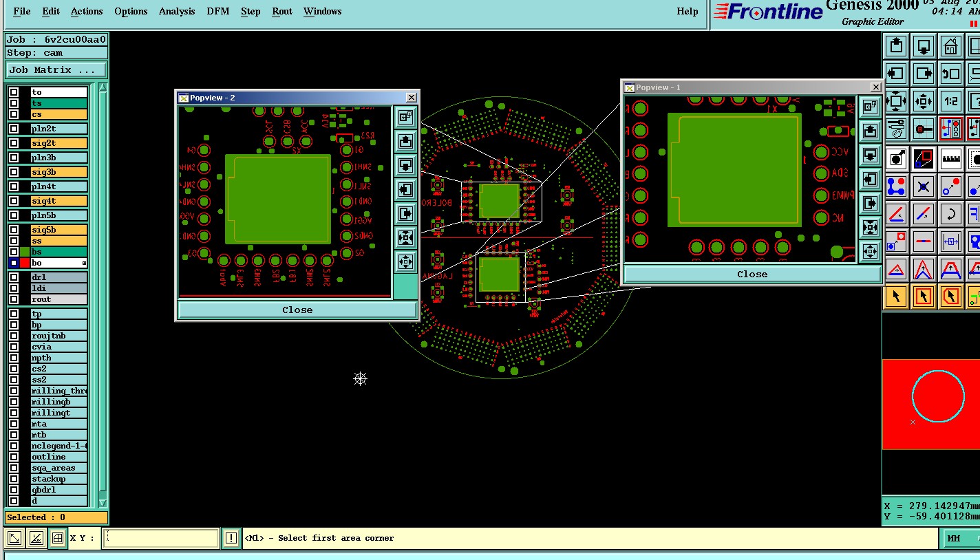Enable the checkbox for layer sig2t
980x560 pixels.
click(14, 143)
